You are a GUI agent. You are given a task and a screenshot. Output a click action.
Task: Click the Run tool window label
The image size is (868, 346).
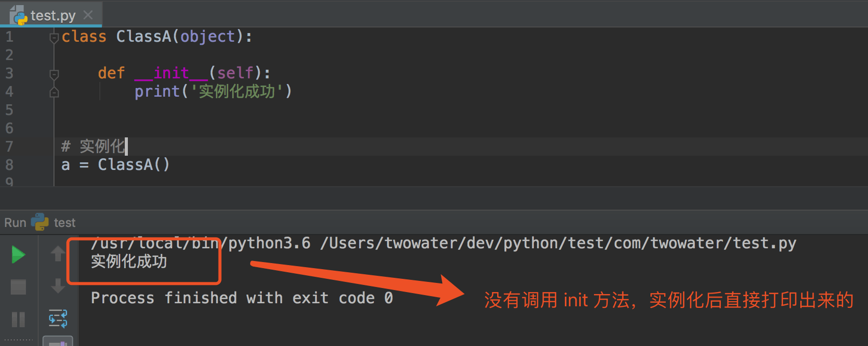point(15,223)
